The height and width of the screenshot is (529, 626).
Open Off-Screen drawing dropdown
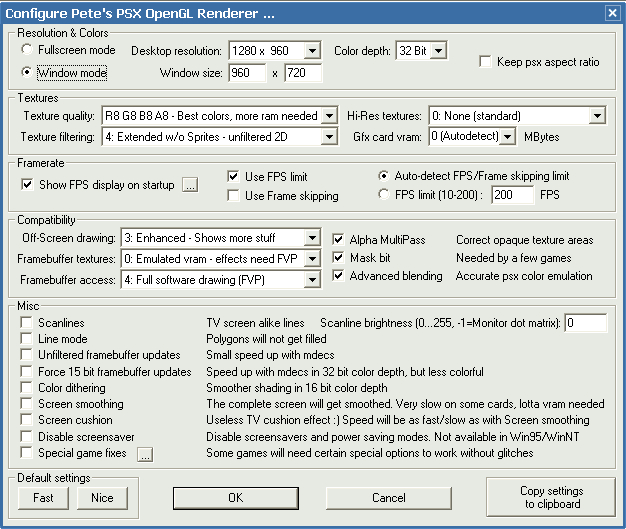[x=312, y=238]
